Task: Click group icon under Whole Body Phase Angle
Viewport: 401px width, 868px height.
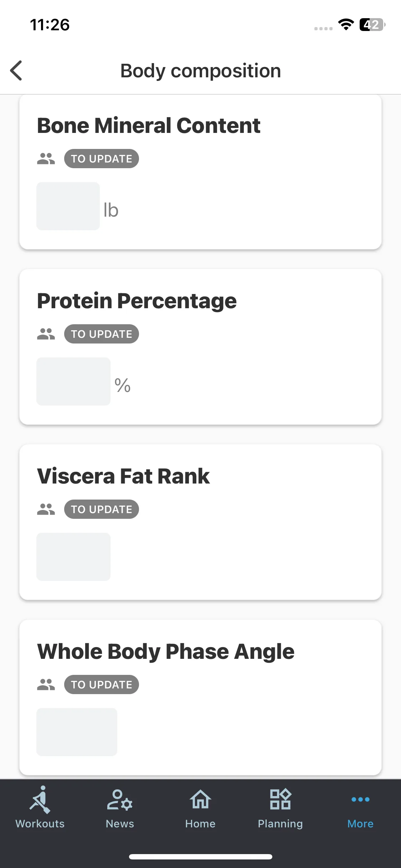Action: point(46,684)
